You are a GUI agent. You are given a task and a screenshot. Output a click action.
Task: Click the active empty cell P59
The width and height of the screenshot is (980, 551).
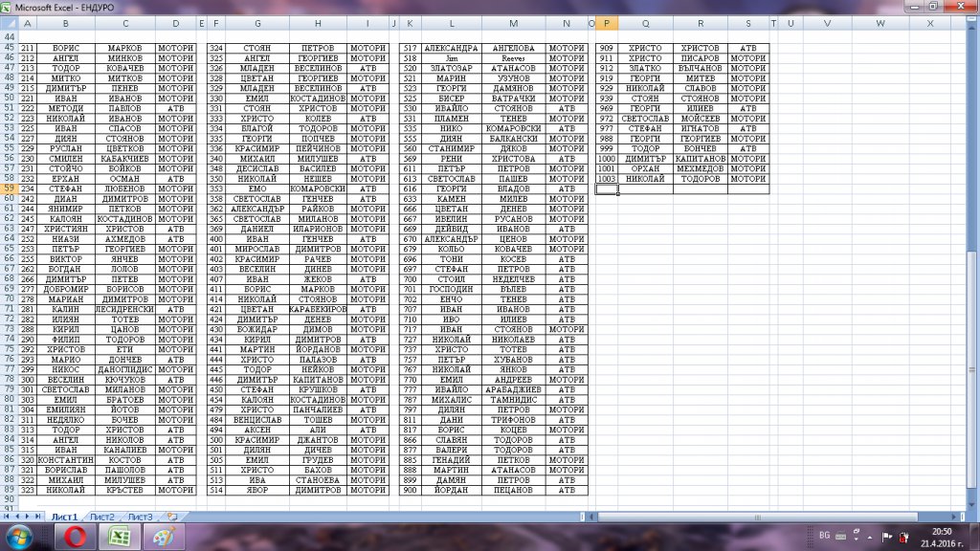[606, 188]
